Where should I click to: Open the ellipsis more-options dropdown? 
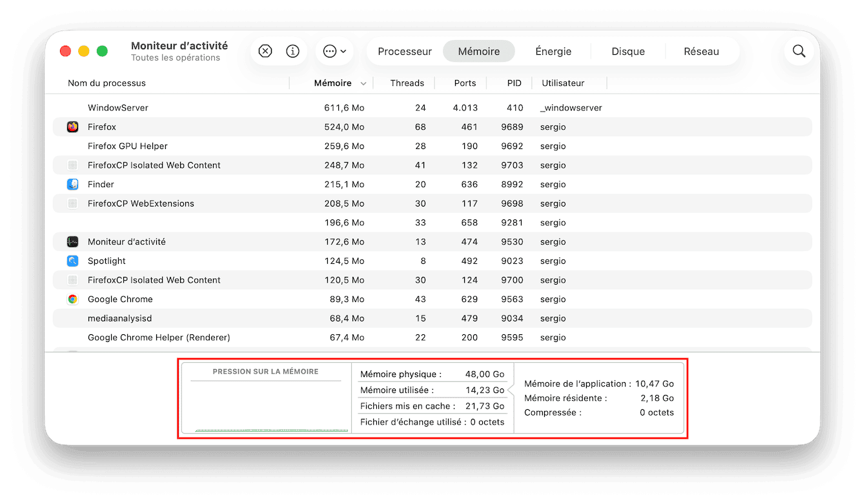pyautogui.click(x=334, y=52)
